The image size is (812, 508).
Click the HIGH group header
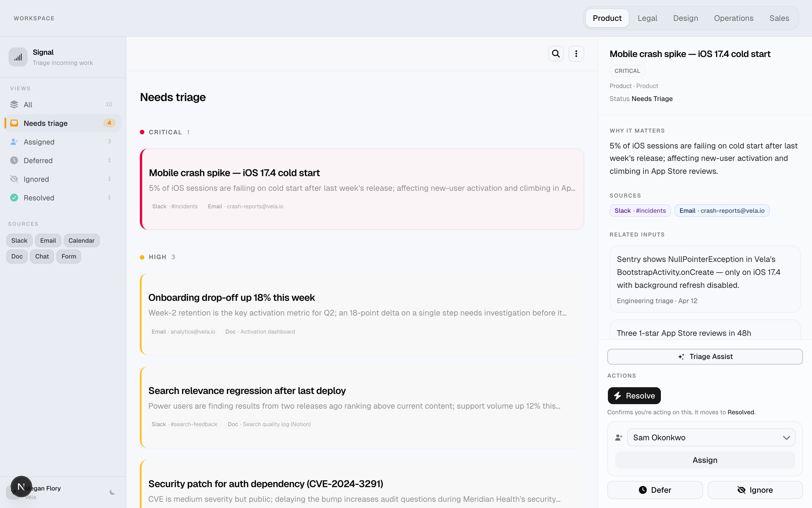[x=157, y=257]
